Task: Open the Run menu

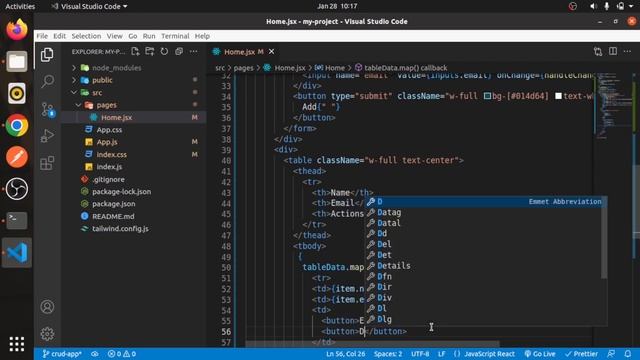Action: pyautogui.click(x=149, y=36)
